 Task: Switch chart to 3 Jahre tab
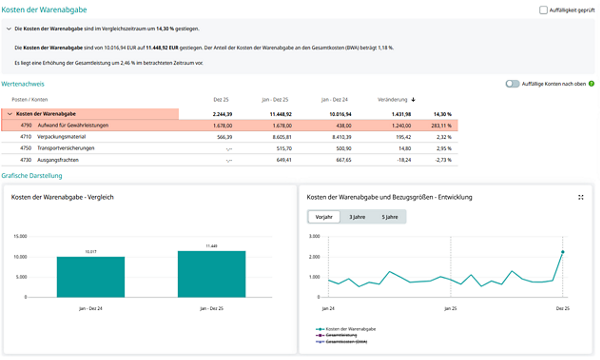(357, 217)
